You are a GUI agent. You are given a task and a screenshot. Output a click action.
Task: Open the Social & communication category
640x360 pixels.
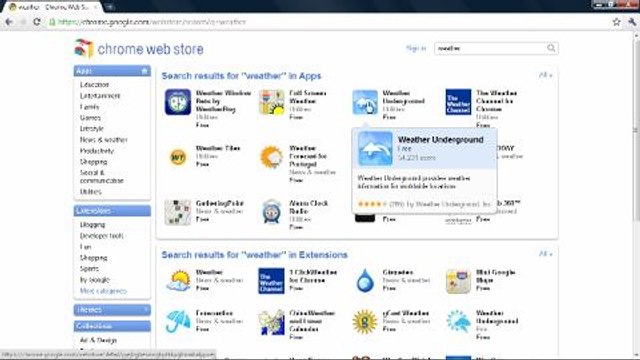pos(102,176)
